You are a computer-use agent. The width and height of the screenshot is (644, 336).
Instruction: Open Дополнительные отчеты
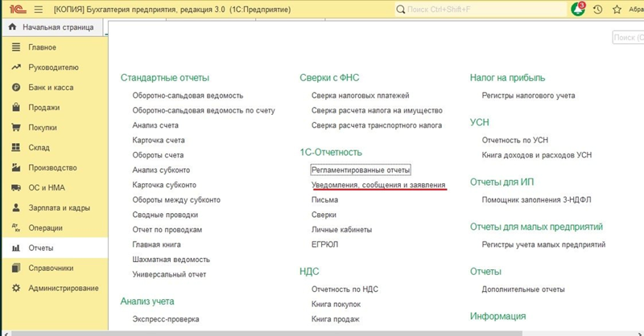[523, 289]
